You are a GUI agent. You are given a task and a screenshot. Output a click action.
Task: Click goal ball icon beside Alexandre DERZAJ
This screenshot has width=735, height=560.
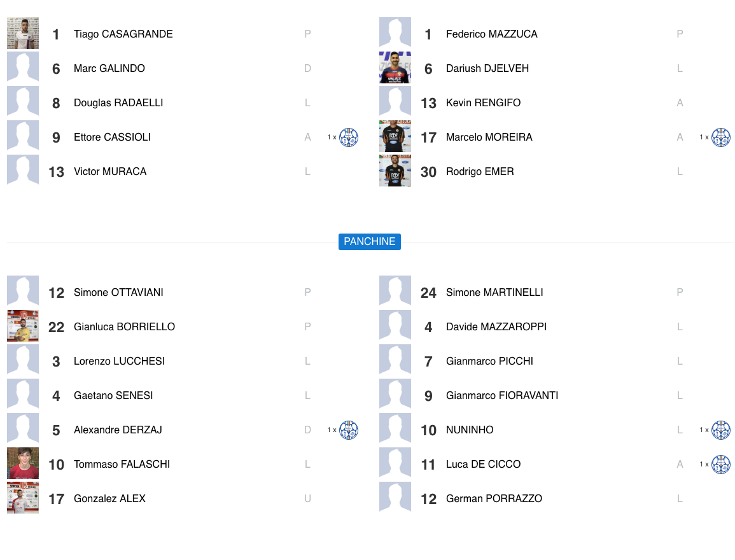[349, 430]
